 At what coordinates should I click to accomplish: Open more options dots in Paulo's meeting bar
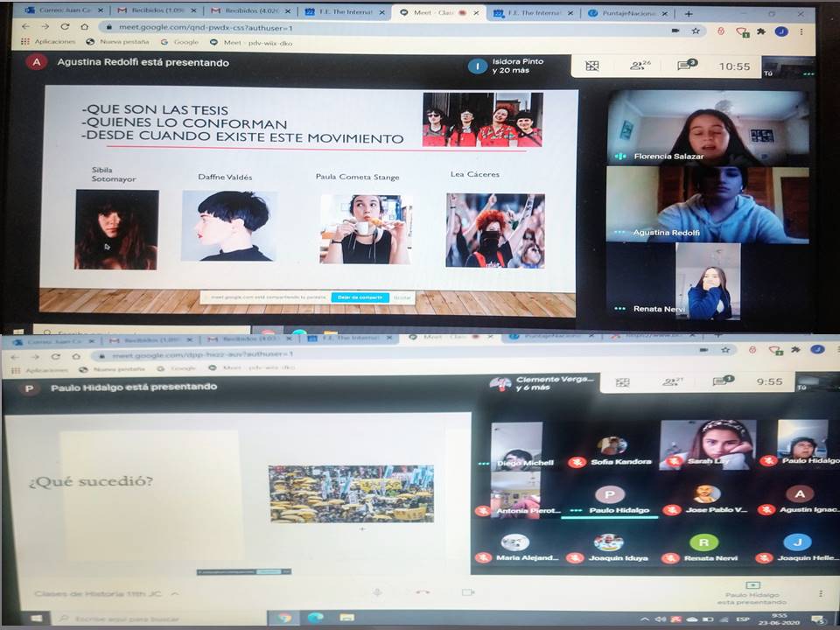click(820, 593)
